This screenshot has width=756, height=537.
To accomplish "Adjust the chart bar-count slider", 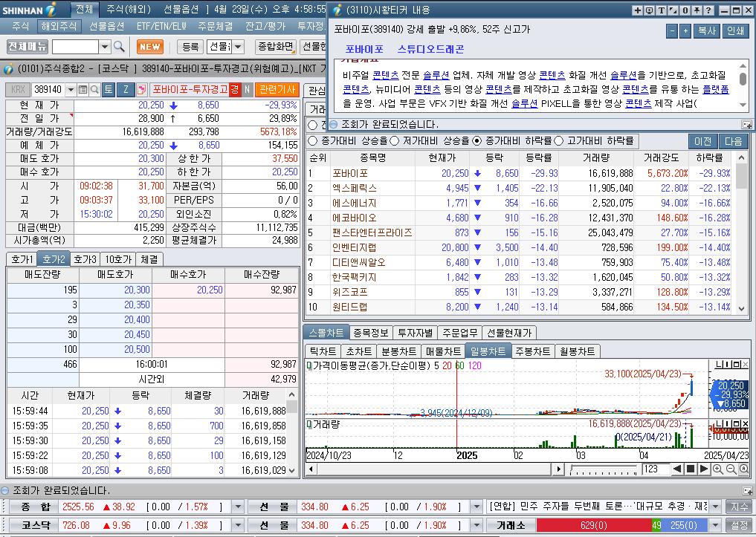I will coord(603,469).
